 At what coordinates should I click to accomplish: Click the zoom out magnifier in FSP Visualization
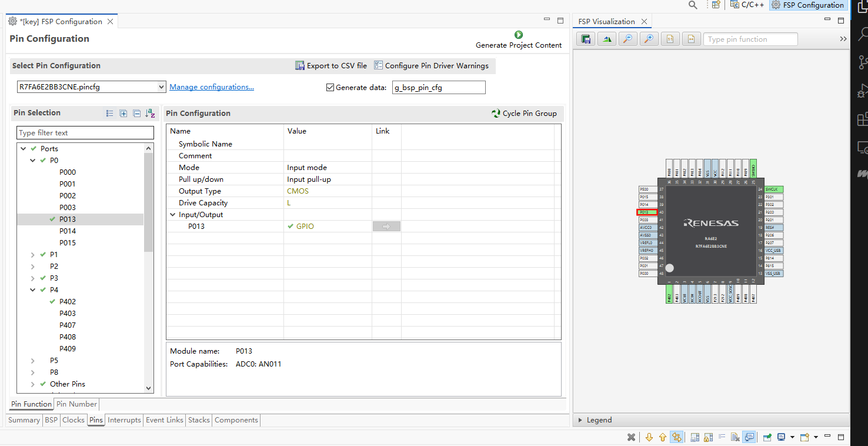point(628,39)
